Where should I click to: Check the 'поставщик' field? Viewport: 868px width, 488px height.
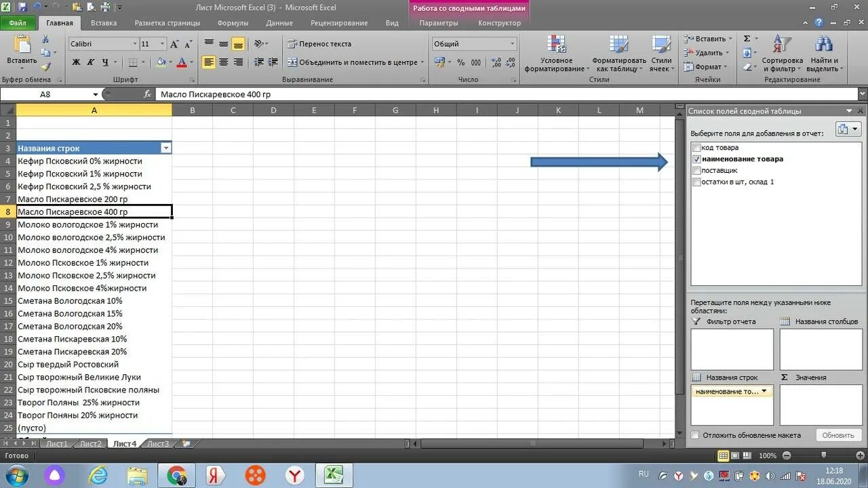tap(696, 171)
